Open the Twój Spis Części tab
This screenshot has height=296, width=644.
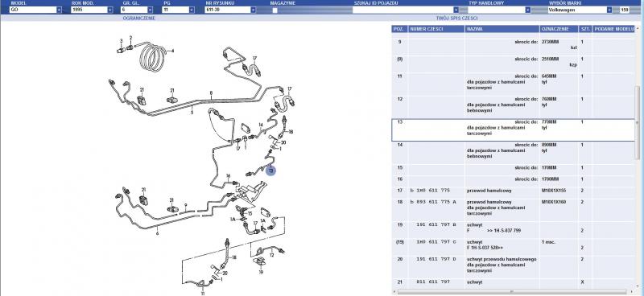[x=456, y=18]
